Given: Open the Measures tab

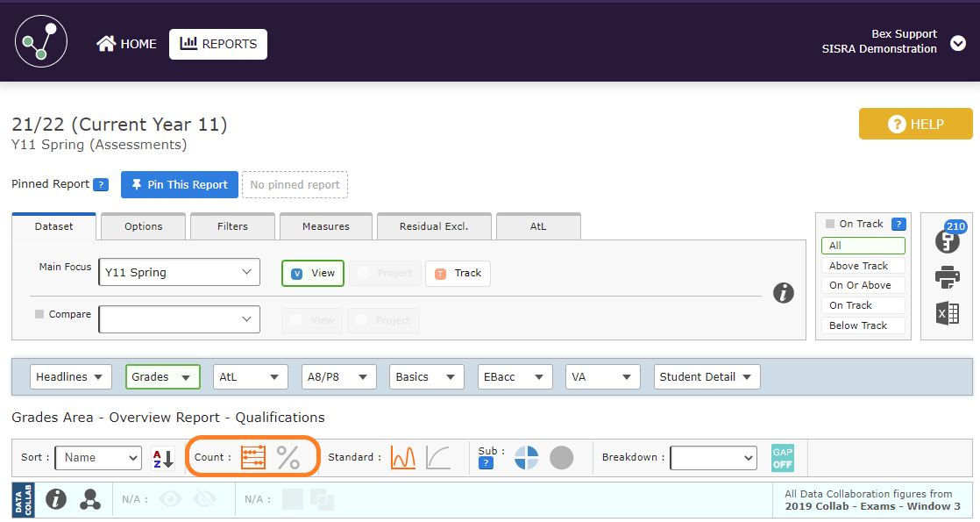Looking at the screenshot, I should click(x=325, y=226).
